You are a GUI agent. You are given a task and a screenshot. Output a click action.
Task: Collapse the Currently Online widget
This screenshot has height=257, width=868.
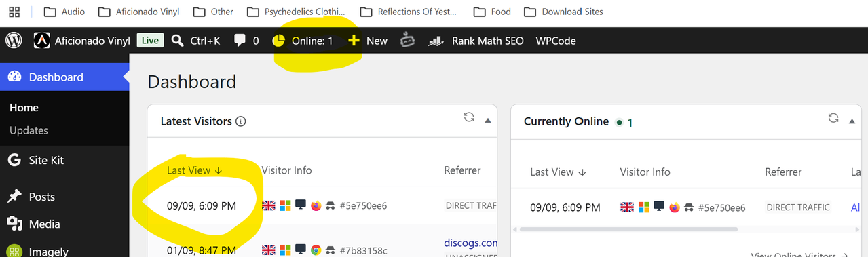(x=852, y=121)
